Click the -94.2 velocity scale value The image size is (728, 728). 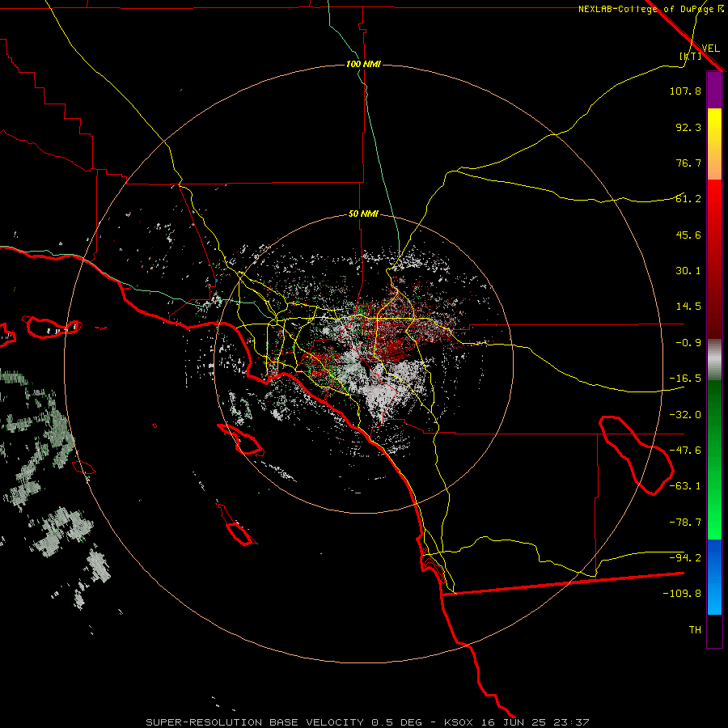685,558
